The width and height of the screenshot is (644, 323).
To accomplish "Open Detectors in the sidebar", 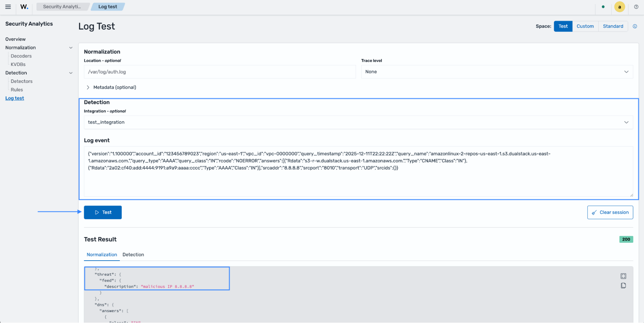I will click(22, 81).
